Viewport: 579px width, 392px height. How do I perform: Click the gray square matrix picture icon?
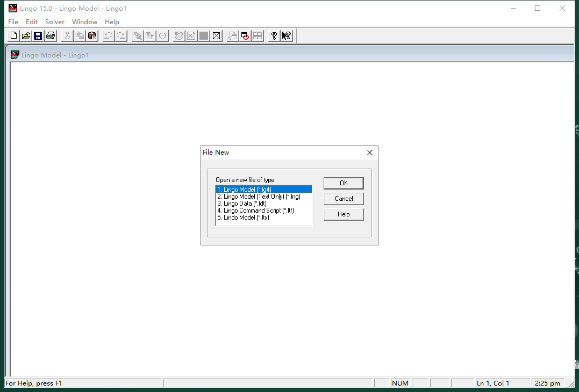[x=204, y=36]
